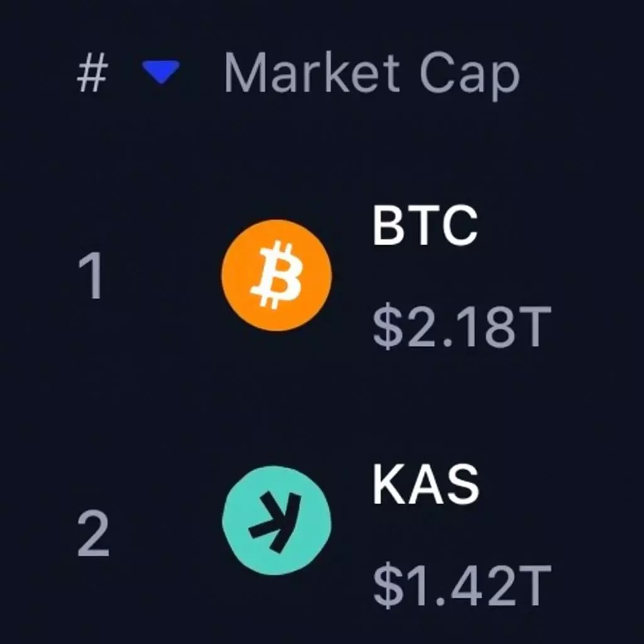Open the KAS ticker label

click(426, 486)
